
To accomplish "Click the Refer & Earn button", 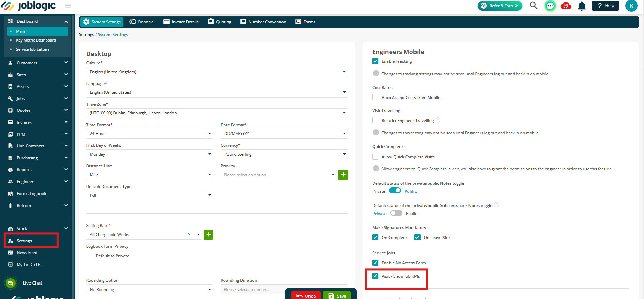I will coord(500,6).
